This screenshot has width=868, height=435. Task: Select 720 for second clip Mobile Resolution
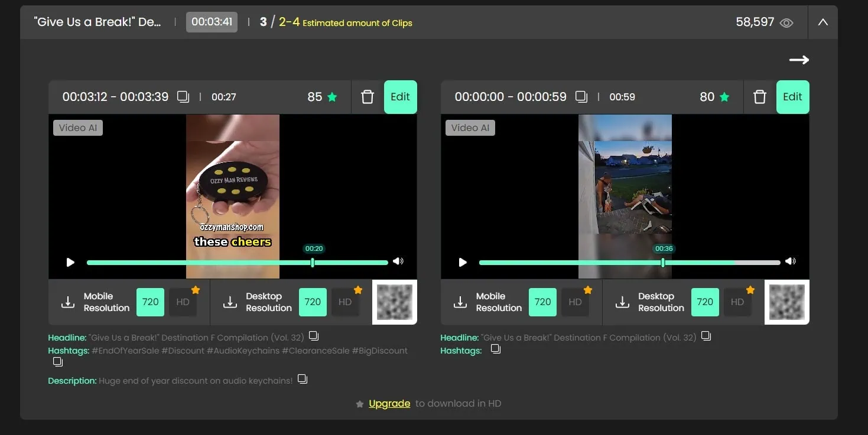pyautogui.click(x=542, y=302)
